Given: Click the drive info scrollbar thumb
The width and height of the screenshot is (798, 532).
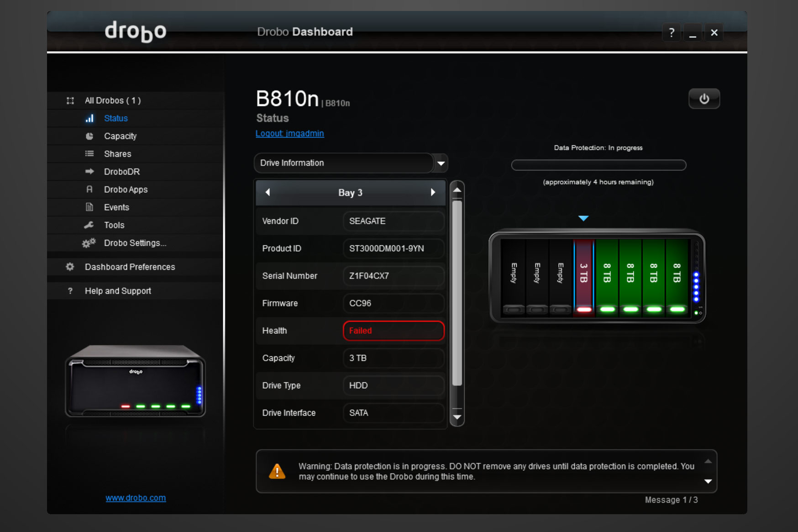Looking at the screenshot, I should 457,293.
